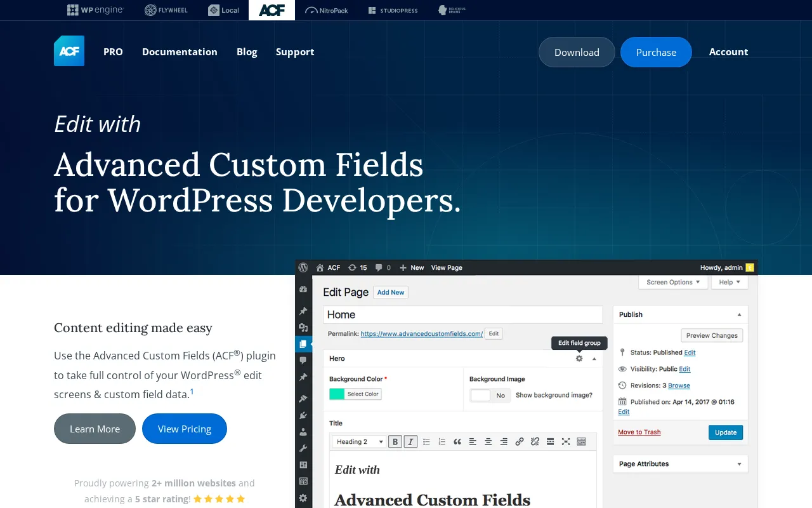Open Custom Fields grid icon in sidebar
This screenshot has height=508, width=812.
pyautogui.click(x=303, y=481)
